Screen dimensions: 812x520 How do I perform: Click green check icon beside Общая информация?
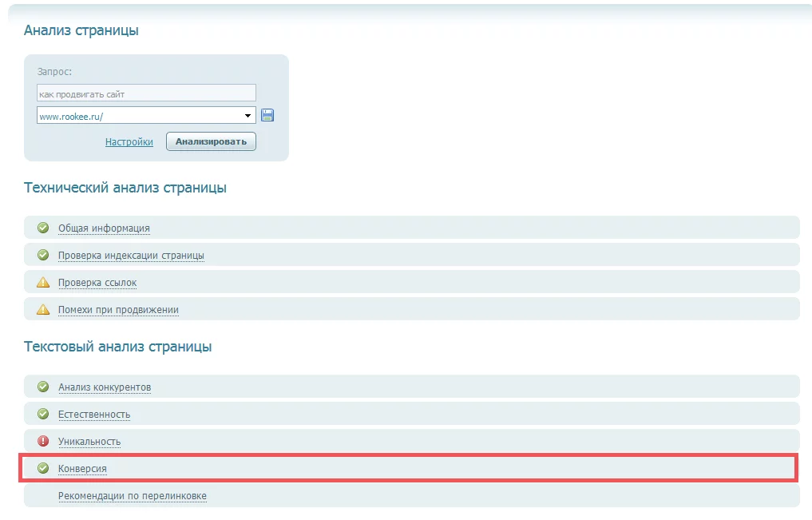pos(43,228)
